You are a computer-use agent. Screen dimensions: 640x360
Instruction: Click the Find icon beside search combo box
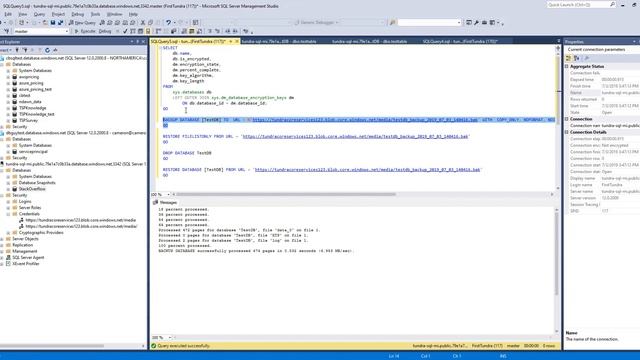coord(393,22)
